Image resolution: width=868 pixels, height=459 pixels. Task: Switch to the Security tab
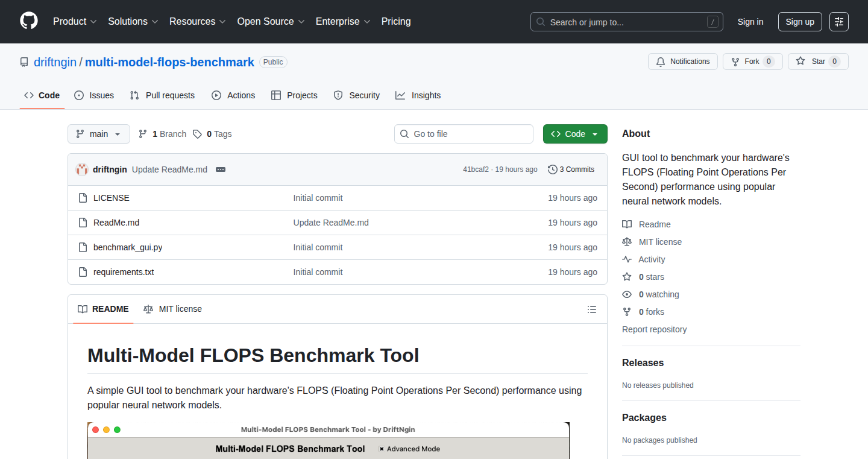click(357, 95)
